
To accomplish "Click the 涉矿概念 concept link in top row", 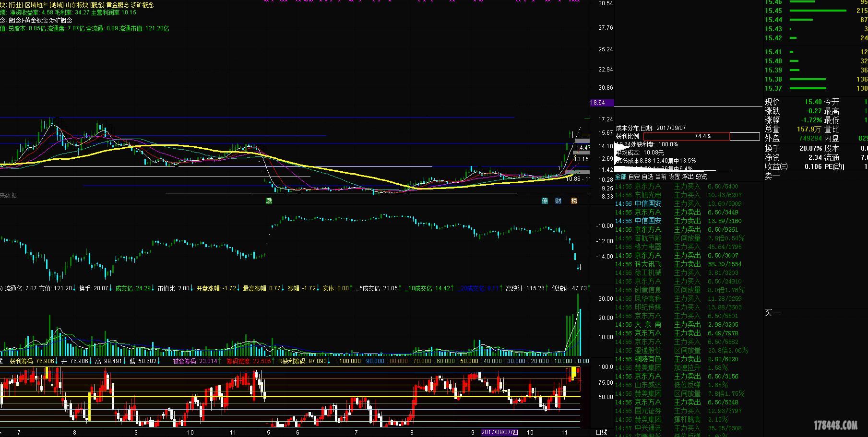I will pos(143,5).
